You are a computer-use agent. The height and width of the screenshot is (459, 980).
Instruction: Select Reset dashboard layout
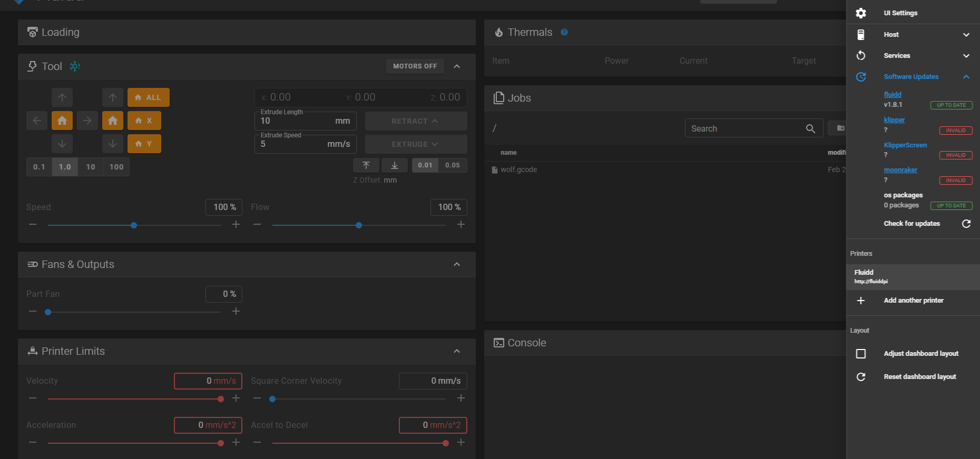(913, 377)
